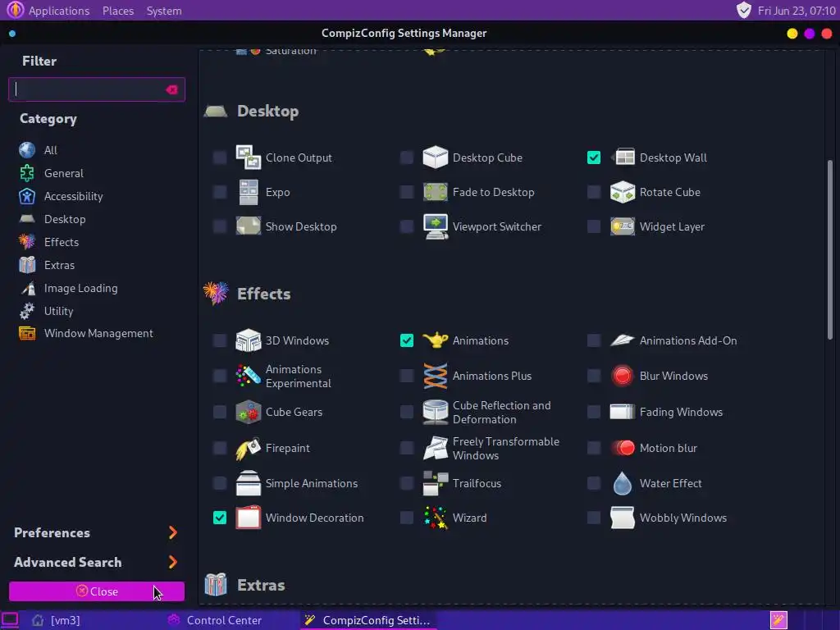Viewport: 840px width, 630px height.
Task: Switch to Control Center in taskbar
Action: coord(214,620)
